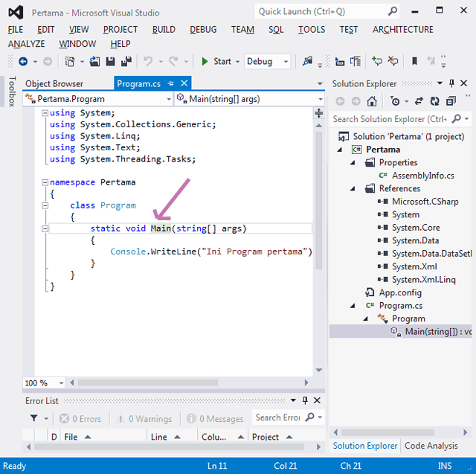Screen dimensions: 476x474
Task: Save Program.cs with the floppy icon
Action: pos(110,62)
